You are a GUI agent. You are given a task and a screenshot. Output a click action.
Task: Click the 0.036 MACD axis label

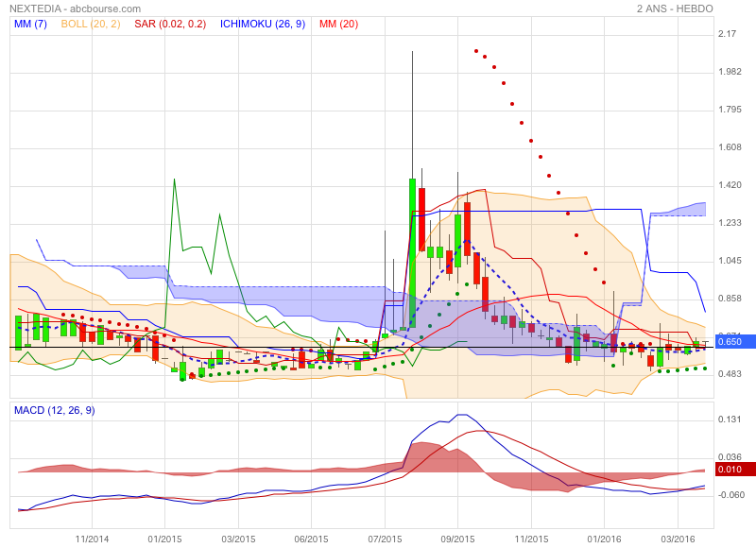point(730,457)
